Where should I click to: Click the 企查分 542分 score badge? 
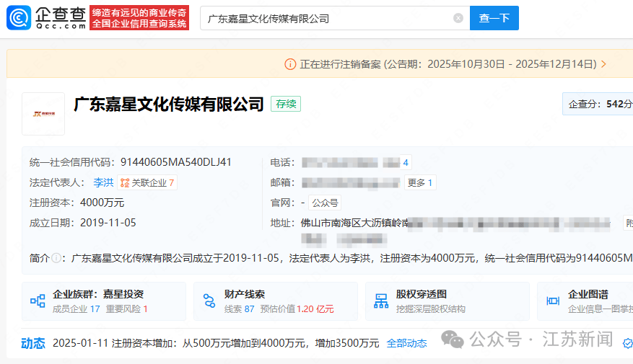[x=598, y=104]
